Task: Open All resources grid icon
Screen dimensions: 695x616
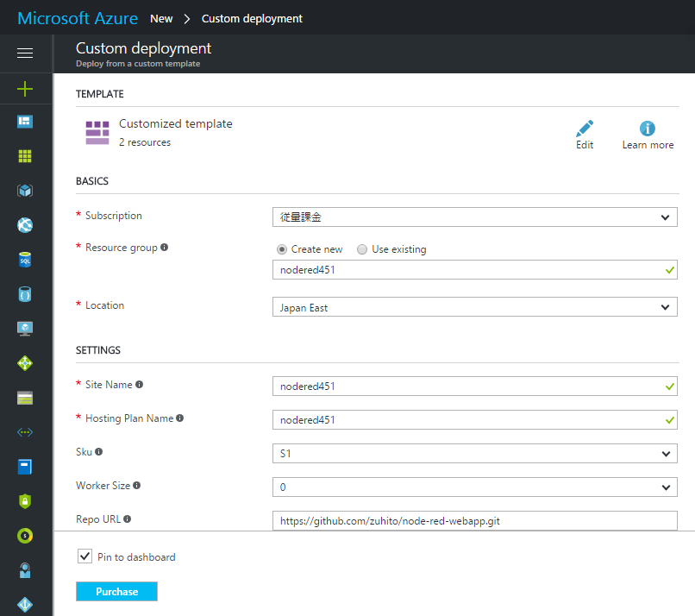Action: [x=25, y=156]
